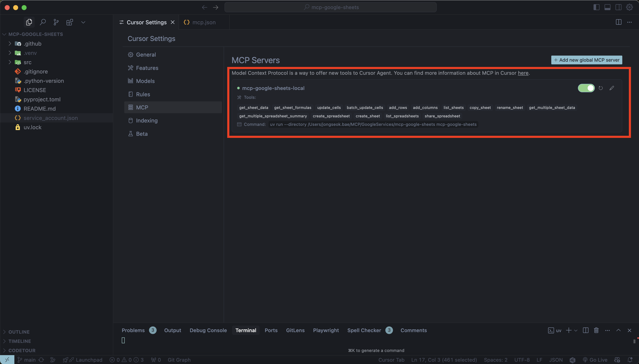
Task: Go forward with the right navigation arrow
Action: pyautogui.click(x=216, y=7)
